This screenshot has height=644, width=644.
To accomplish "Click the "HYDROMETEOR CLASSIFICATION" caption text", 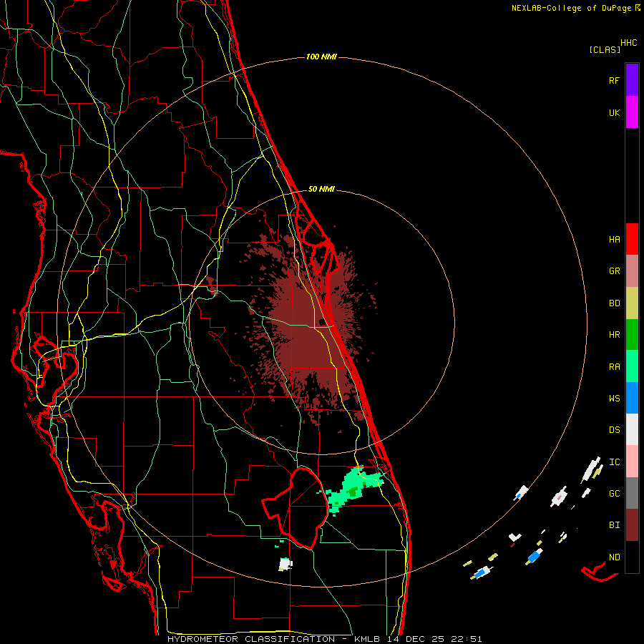I will click(x=251, y=639).
